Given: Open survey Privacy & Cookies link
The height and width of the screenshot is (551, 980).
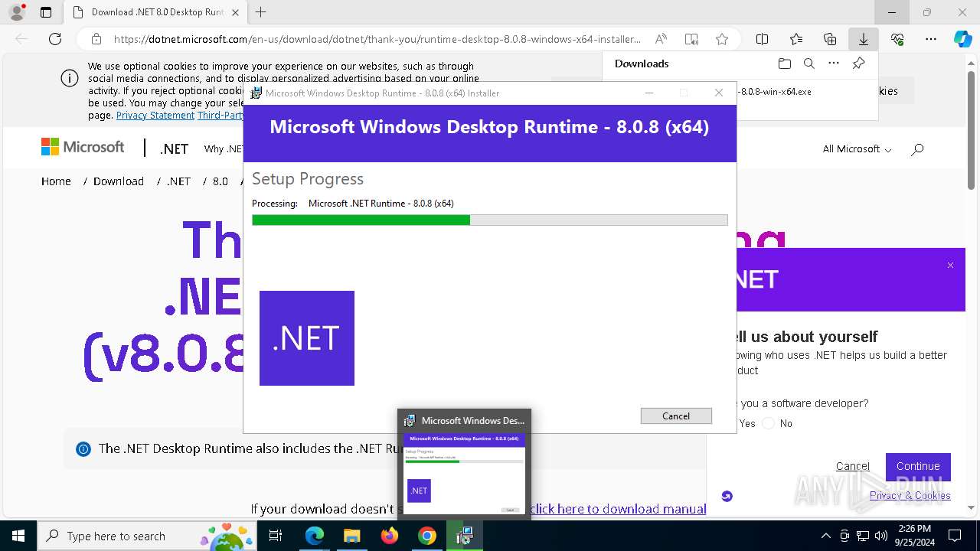Looking at the screenshot, I should tap(910, 495).
